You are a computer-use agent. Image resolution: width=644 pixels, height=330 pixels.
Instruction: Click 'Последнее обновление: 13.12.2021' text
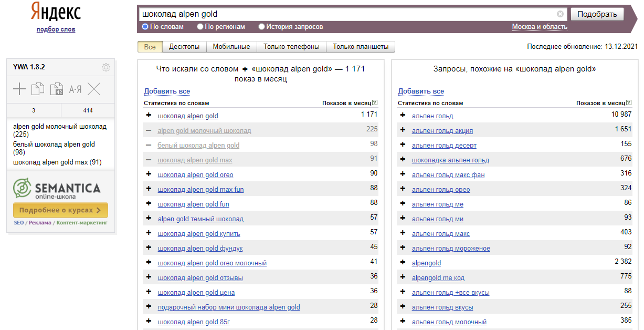pos(583,47)
